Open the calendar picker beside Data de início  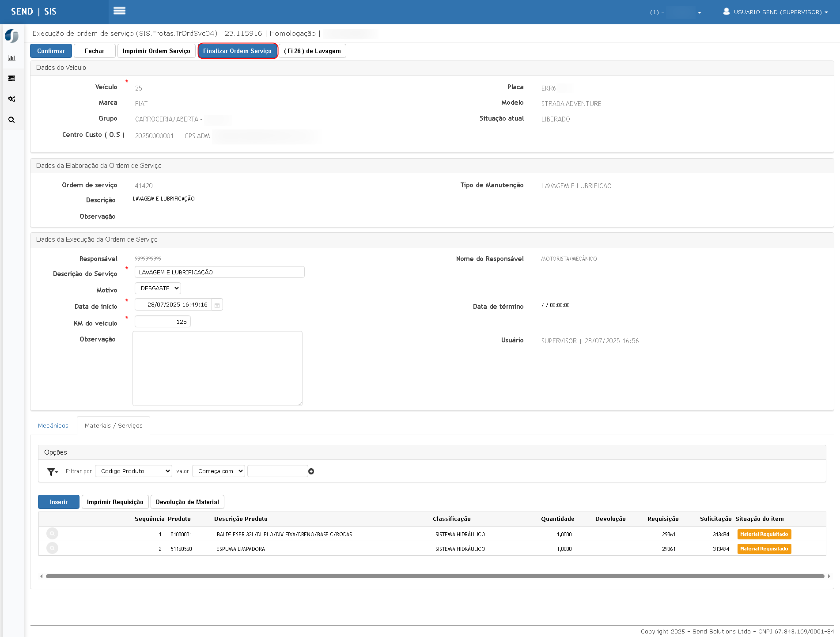pyautogui.click(x=217, y=305)
